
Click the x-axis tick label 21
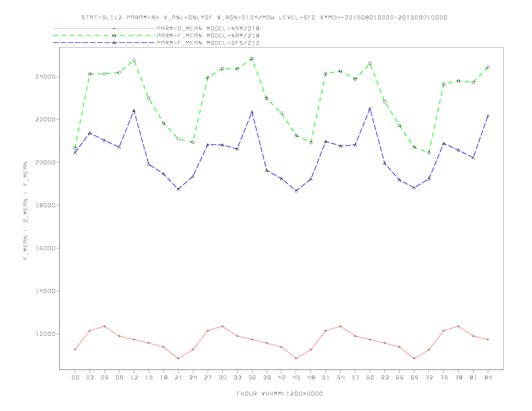pos(178,377)
